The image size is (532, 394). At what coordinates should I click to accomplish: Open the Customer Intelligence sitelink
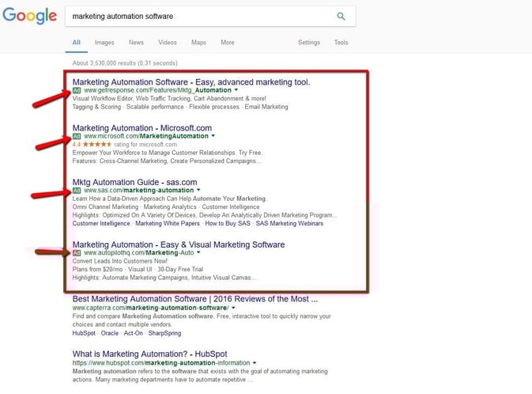[101, 223]
